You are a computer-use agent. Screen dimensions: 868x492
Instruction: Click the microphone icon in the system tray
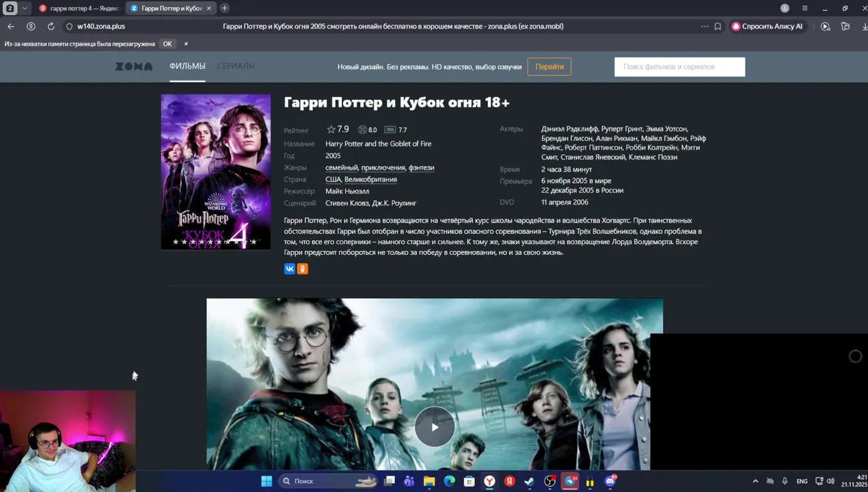point(785,481)
